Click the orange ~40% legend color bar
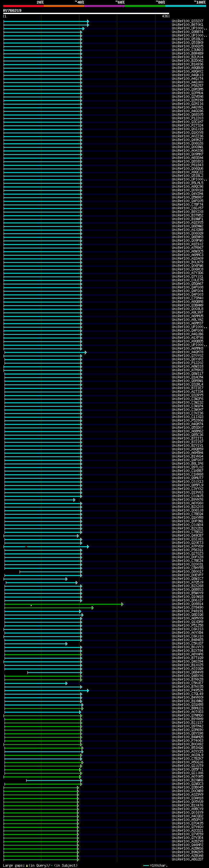209x868 pixels. pos(64,6)
